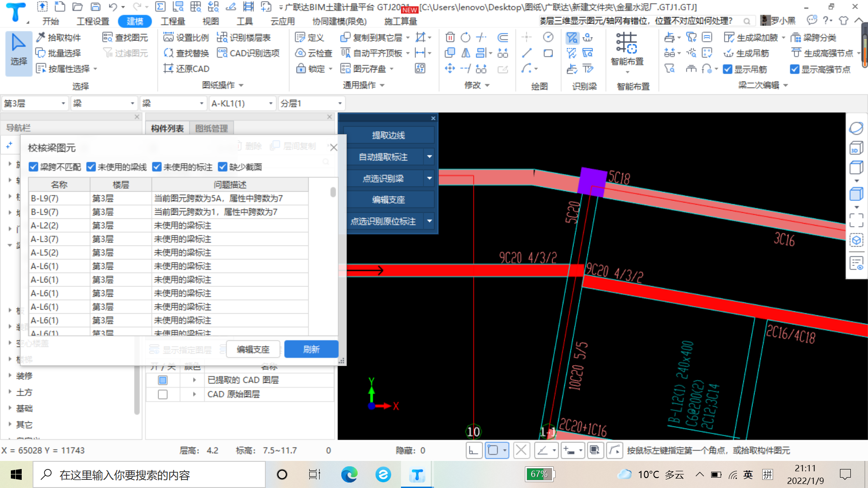Toggle 未使用的标注 checkbox

pyautogui.click(x=157, y=167)
